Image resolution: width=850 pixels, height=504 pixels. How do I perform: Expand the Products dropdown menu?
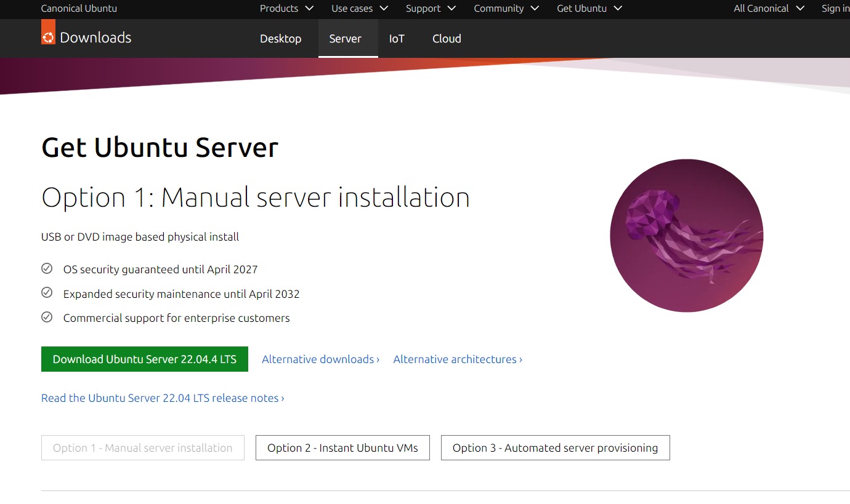coord(286,9)
